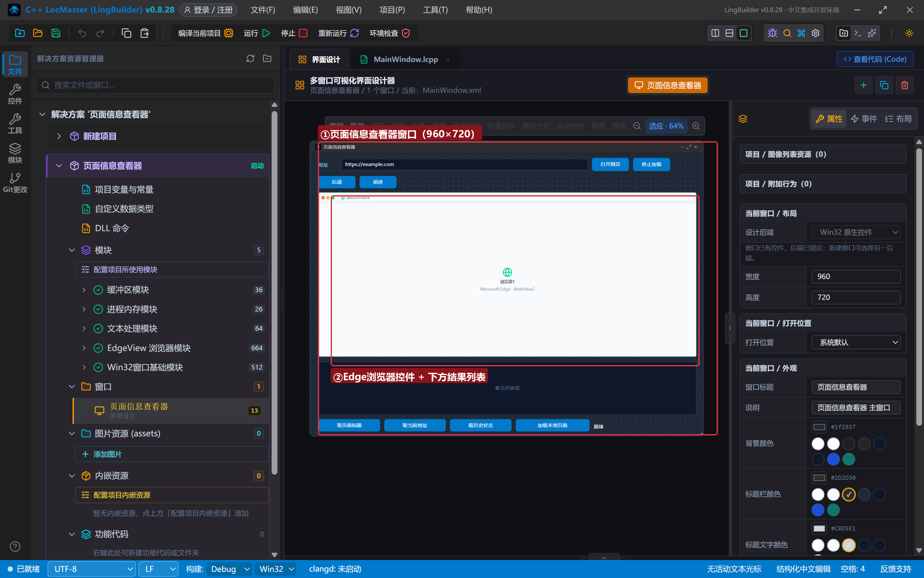This screenshot has width=924, height=578.
Task: Click 添加图片 add image item
Action: [171, 454]
